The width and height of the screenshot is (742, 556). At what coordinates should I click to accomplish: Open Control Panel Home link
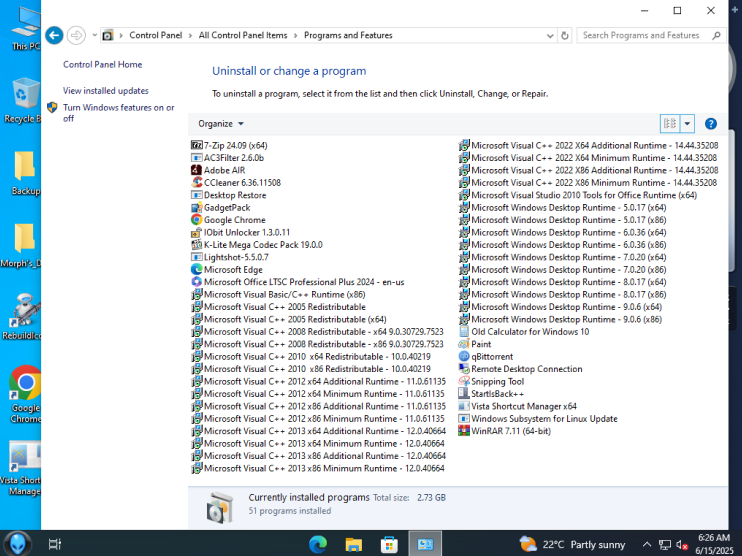[x=103, y=64]
